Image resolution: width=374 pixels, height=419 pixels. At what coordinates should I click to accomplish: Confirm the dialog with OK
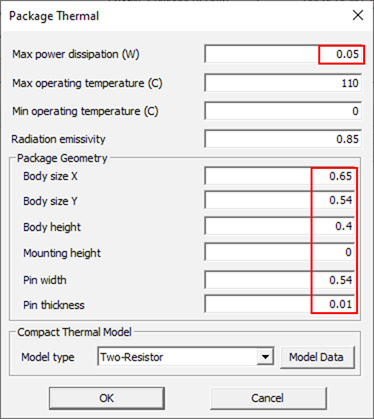pyautogui.click(x=107, y=398)
